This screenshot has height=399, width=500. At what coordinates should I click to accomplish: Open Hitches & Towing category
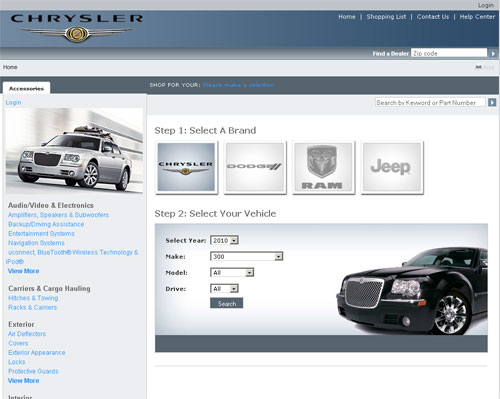click(x=33, y=298)
